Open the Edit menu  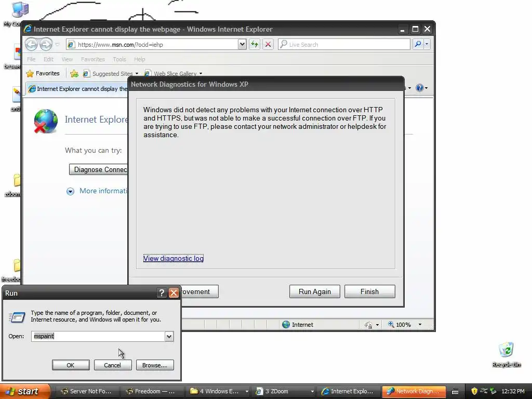point(48,59)
